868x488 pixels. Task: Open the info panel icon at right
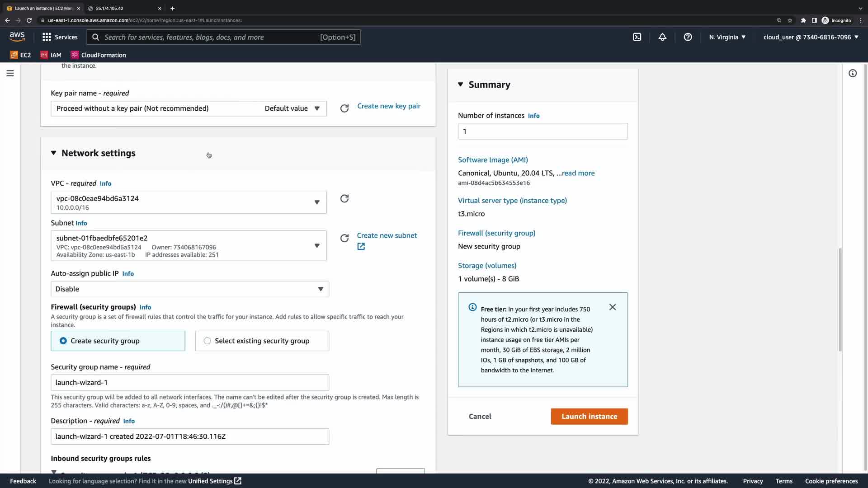point(853,73)
